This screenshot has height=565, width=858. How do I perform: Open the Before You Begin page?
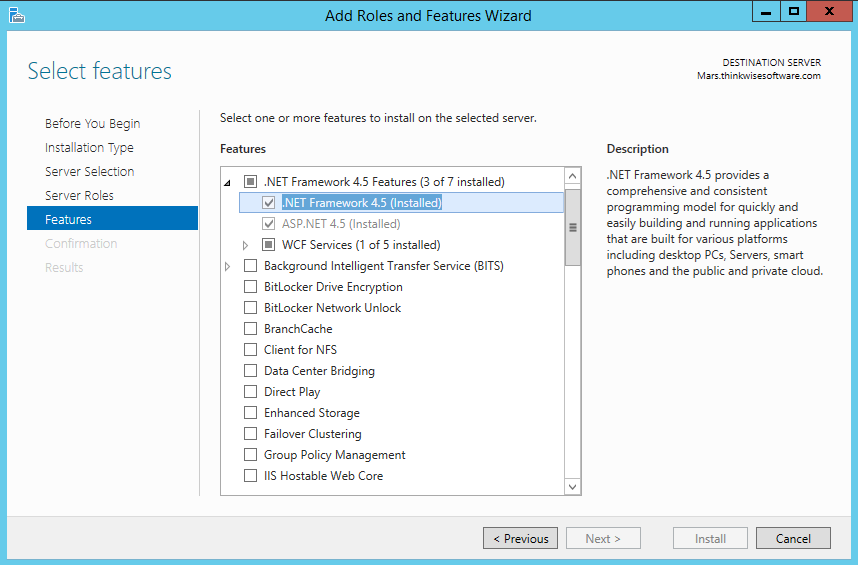(x=92, y=124)
